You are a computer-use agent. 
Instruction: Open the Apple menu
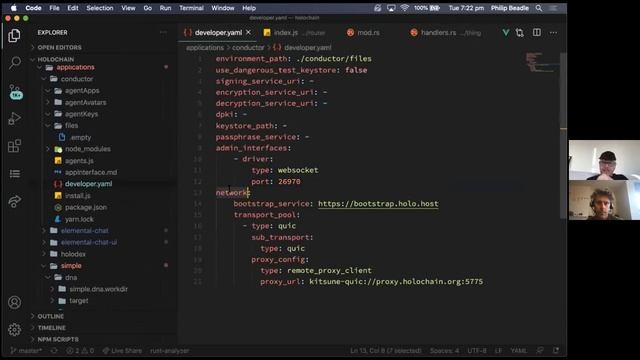pos(13,8)
